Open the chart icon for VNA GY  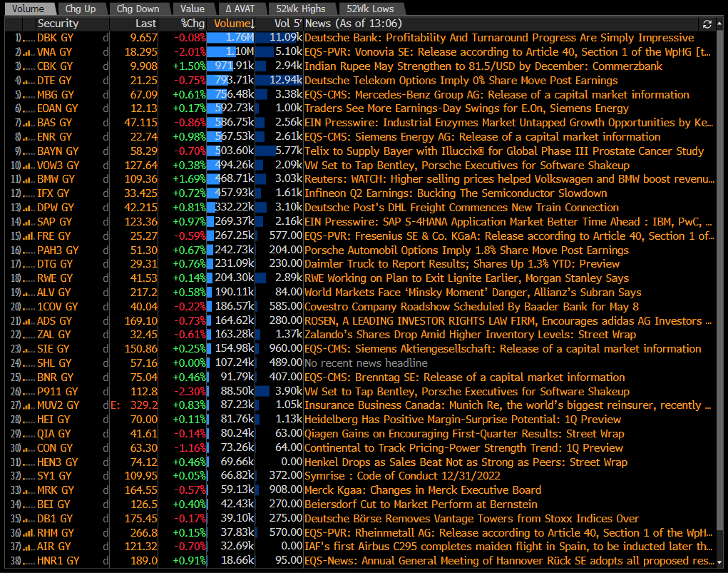(x=29, y=53)
